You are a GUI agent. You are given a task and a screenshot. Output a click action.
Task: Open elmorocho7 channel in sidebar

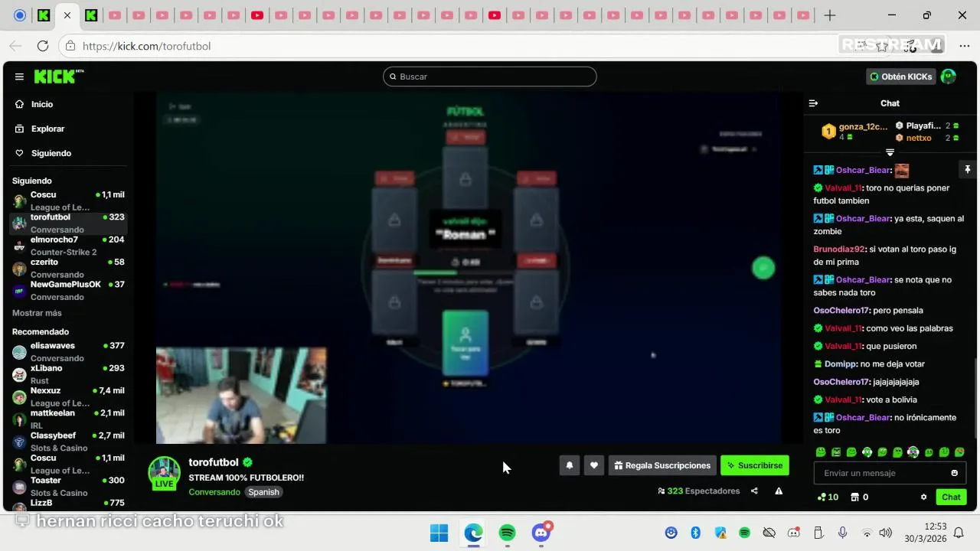[68, 245]
